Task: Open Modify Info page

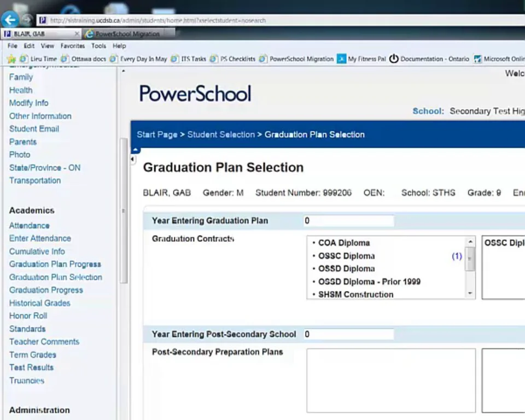Action: pos(29,103)
